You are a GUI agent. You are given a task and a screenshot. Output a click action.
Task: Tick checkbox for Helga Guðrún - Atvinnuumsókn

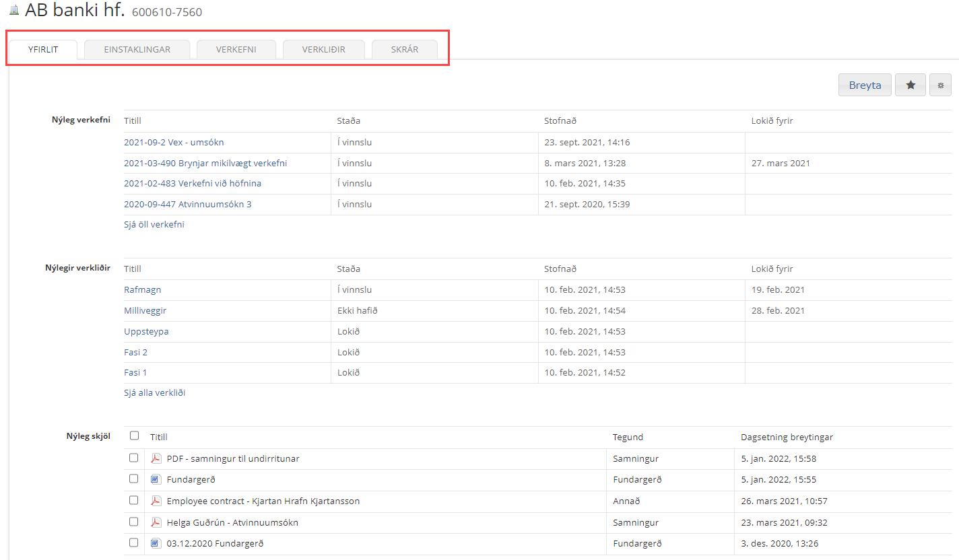[x=134, y=522]
